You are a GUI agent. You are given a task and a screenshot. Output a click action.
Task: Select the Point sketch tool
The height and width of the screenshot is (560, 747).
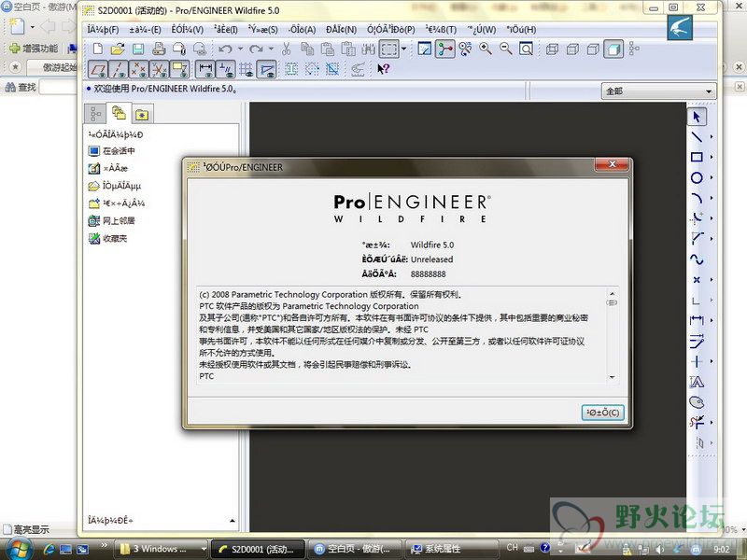pos(697,279)
